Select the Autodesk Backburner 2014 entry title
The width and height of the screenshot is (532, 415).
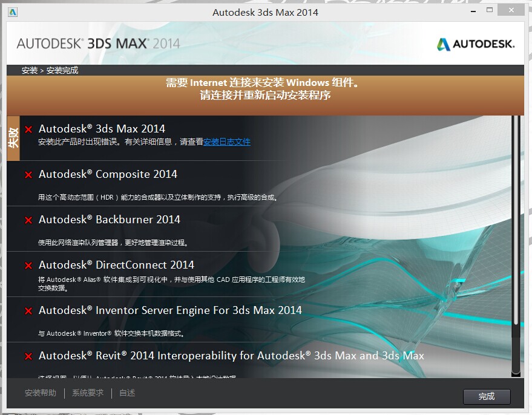click(110, 220)
